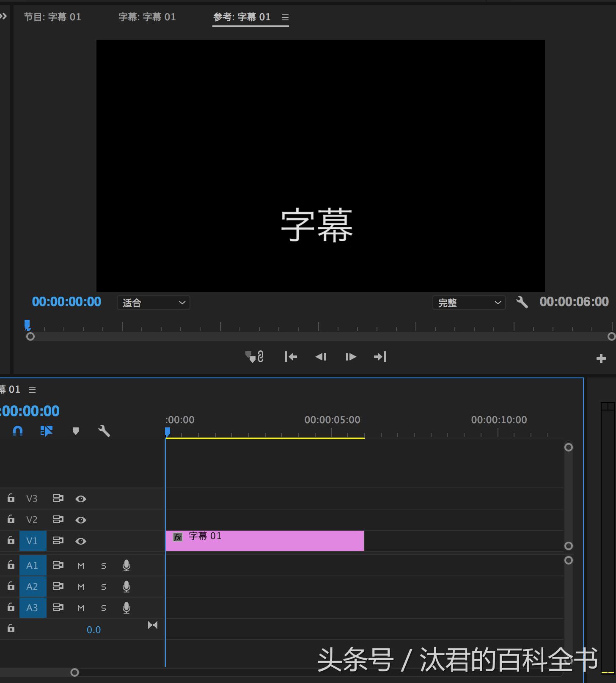Screen dimensions: 616x683
Task: Select the 字幕 01 clip on the timeline
Action: point(264,541)
